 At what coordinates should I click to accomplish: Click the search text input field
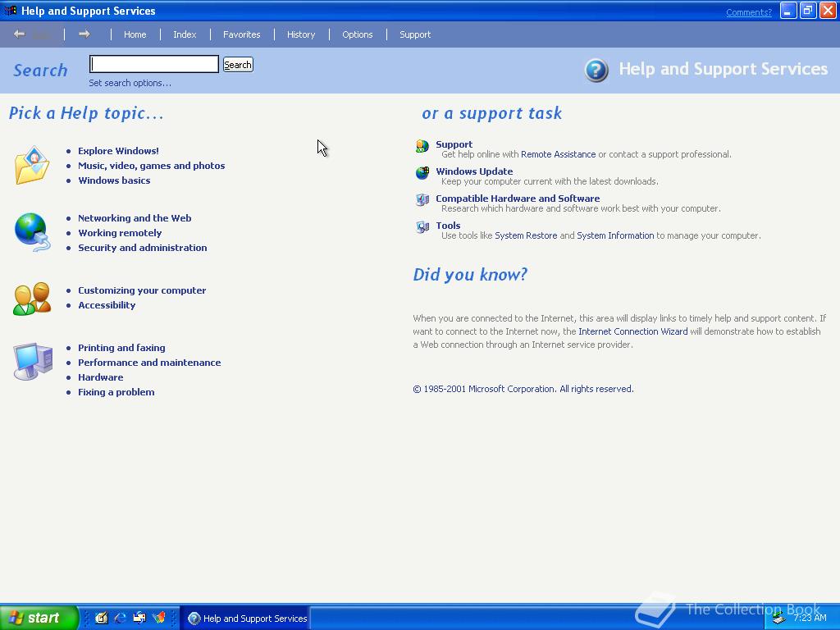[154, 64]
